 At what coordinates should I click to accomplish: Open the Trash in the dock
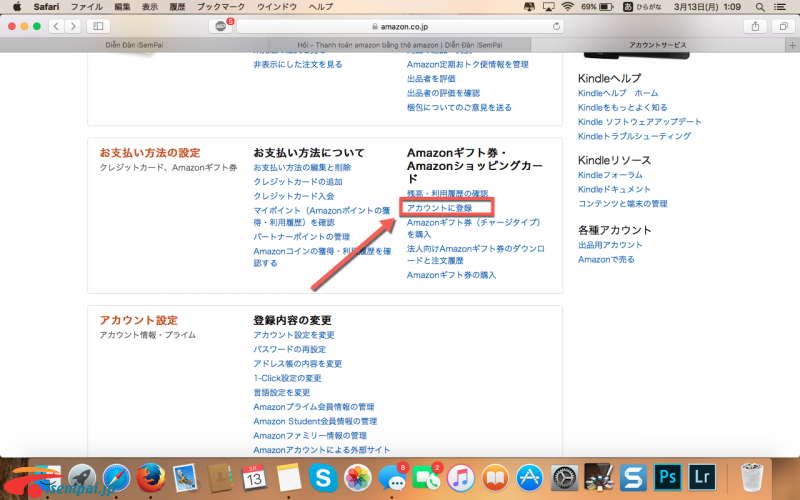pos(752,478)
